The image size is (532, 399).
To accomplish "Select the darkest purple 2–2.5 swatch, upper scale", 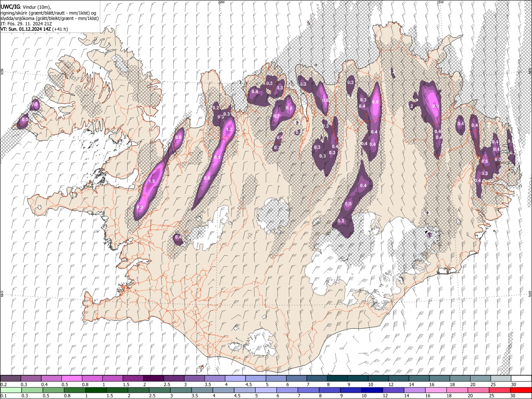I will tap(153, 379).
